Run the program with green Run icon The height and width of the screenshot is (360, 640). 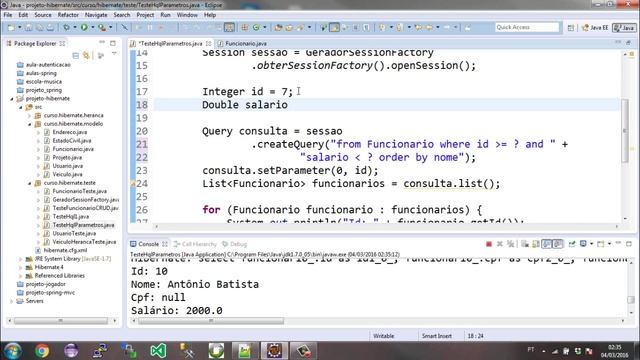point(84,27)
